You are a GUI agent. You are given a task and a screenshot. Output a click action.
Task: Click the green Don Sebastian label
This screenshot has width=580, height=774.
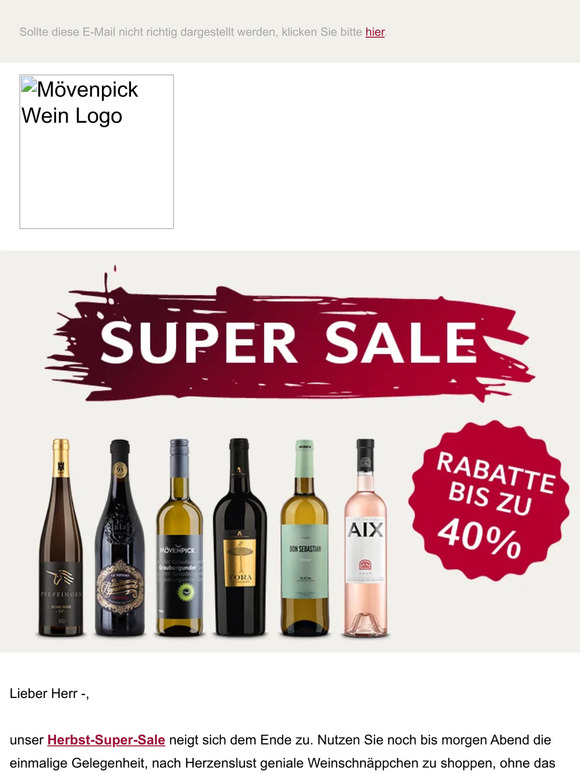[x=305, y=561]
